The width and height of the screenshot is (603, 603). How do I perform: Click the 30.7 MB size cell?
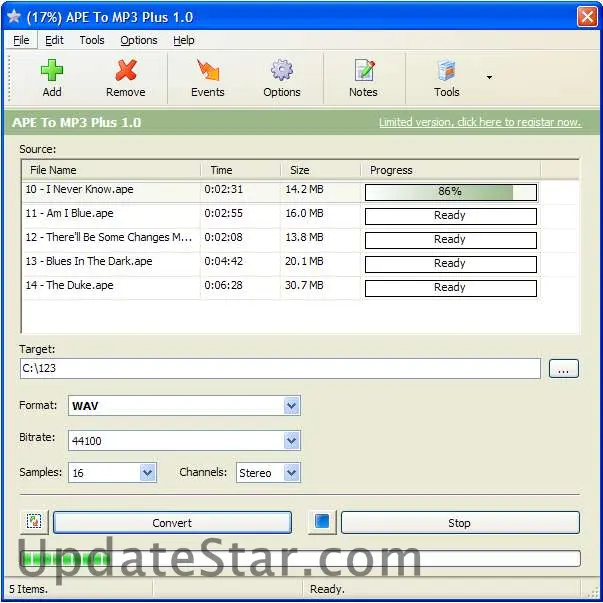pyautogui.click(x=304, y=285)
